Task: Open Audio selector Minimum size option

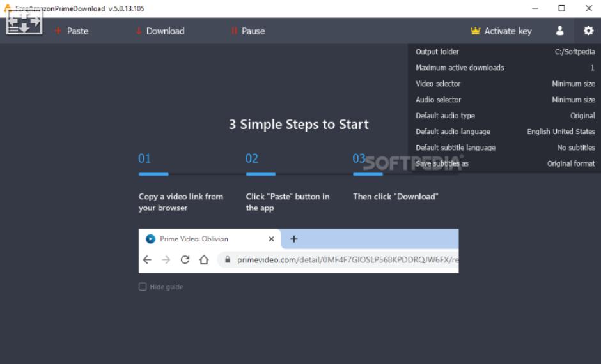Action: pyautogui.click(x=505, y=100)
